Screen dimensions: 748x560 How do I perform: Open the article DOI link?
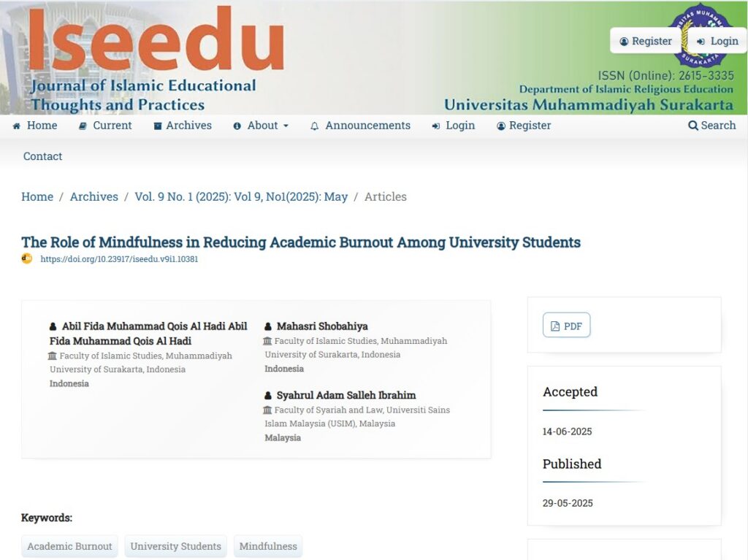point(119,259)
